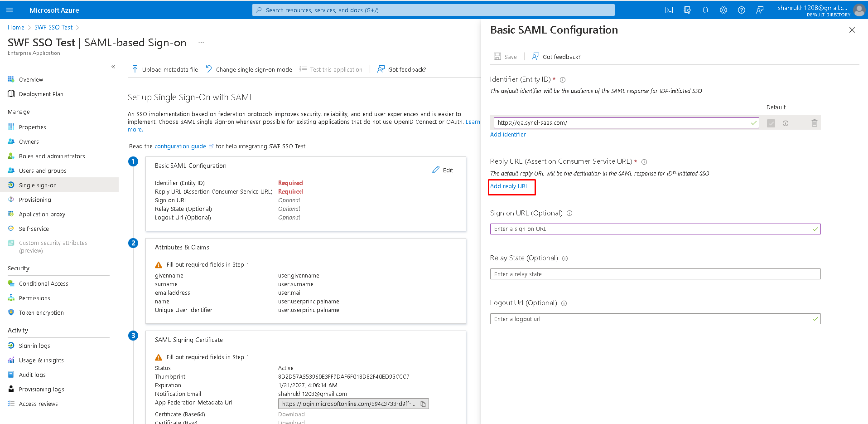Open Directories and subscriptions filter icon
The image size is (868, 424).
pyautogui.click(x=687, y=10)
